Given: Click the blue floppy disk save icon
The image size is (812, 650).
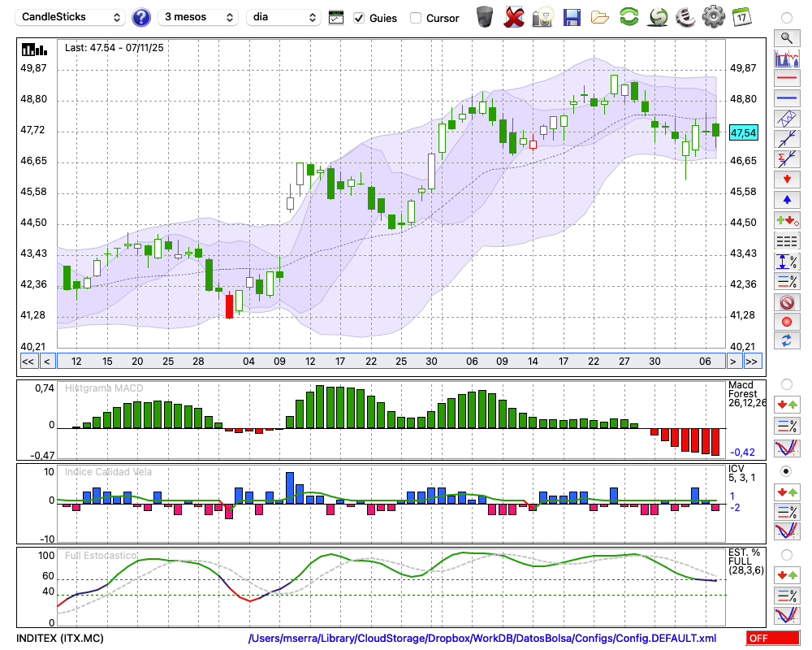Looking at the screenshot, I should tap(572, 17).
